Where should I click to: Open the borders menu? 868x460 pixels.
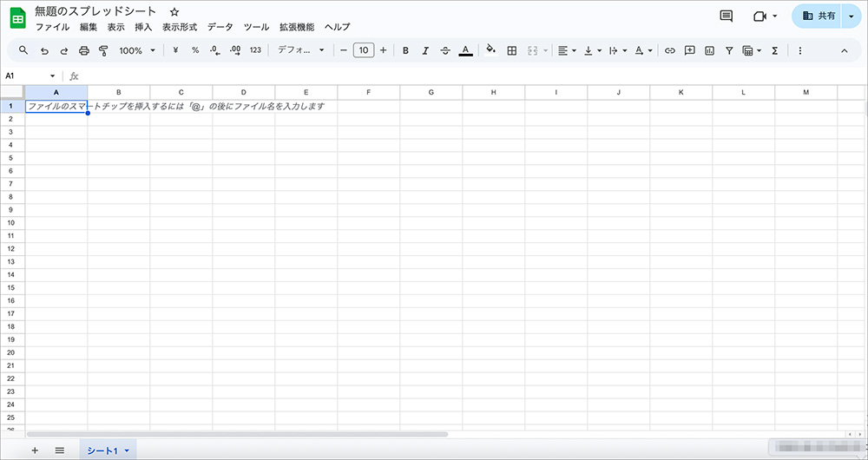pyautogui.click(x=512, y=51)
